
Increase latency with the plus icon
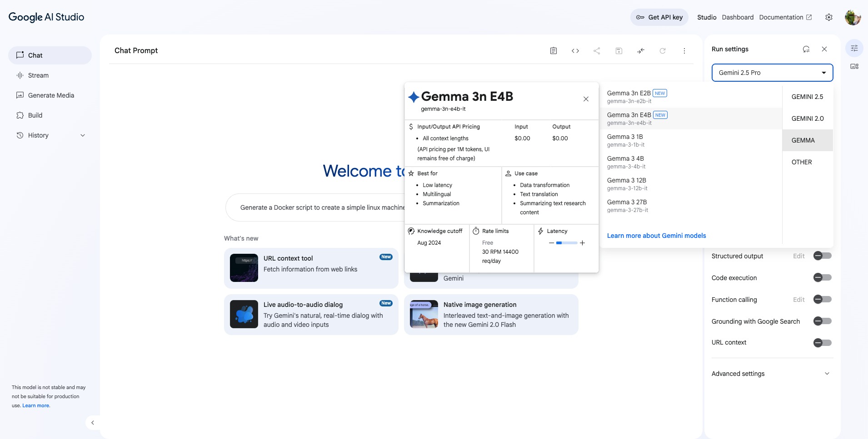click(582, 243)
